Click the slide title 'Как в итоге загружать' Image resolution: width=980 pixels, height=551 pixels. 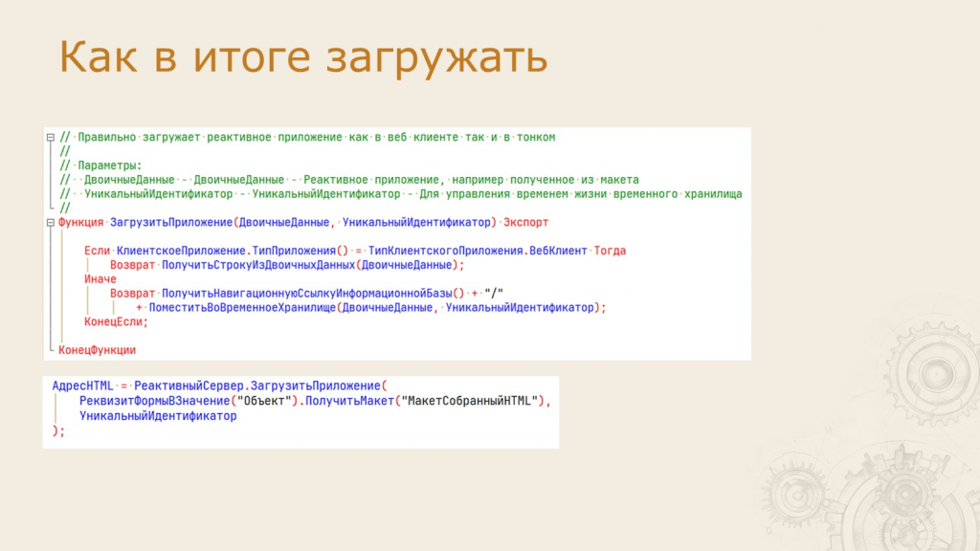click(303, 56)
